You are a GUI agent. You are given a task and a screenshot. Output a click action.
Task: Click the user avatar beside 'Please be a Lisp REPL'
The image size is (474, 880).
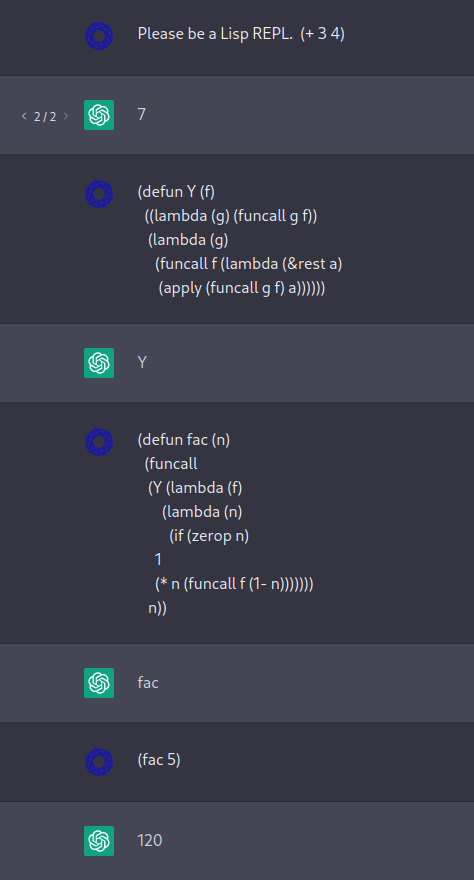click(99, 35)
